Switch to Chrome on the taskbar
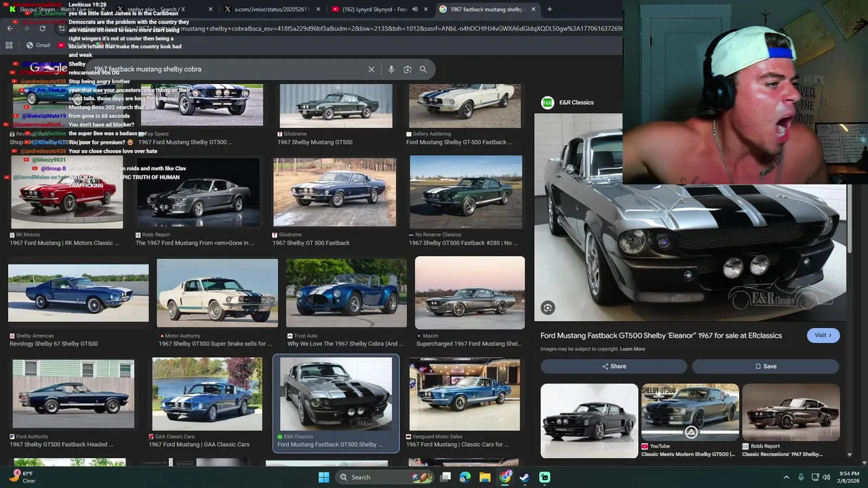This screenshot has width=868, height=488. point(505,477)
